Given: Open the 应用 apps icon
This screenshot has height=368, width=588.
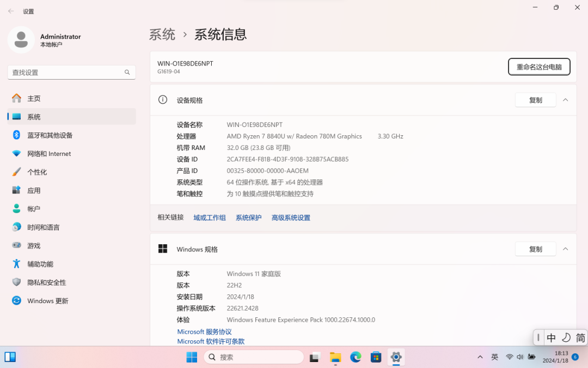Looking at the screenshot, I should coord(16,190).
